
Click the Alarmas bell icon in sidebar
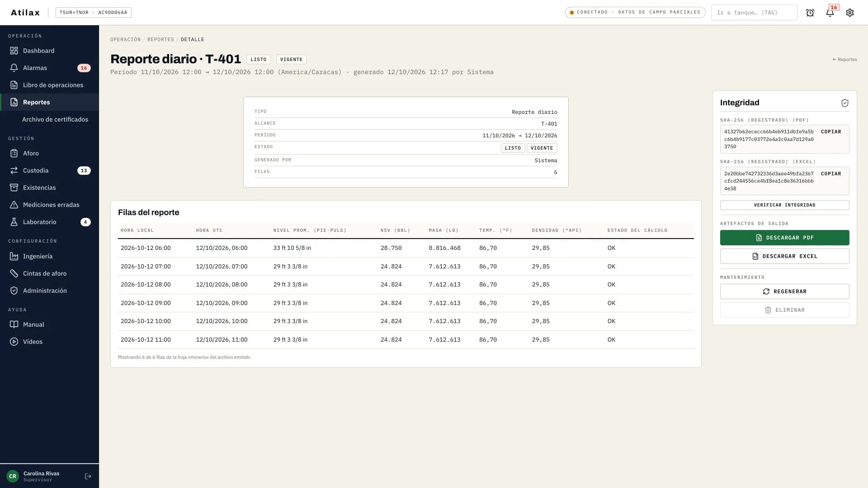coord(14,68)
